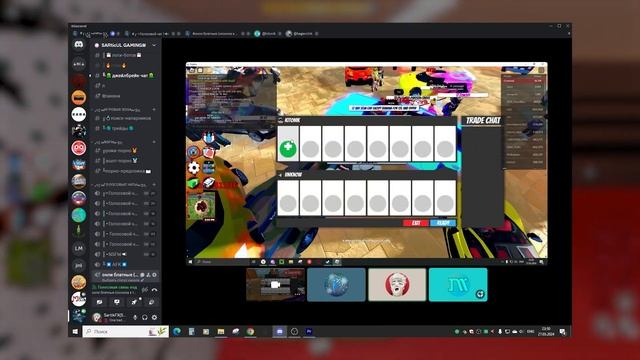Open the taskbar clock and date

[546, 331]
